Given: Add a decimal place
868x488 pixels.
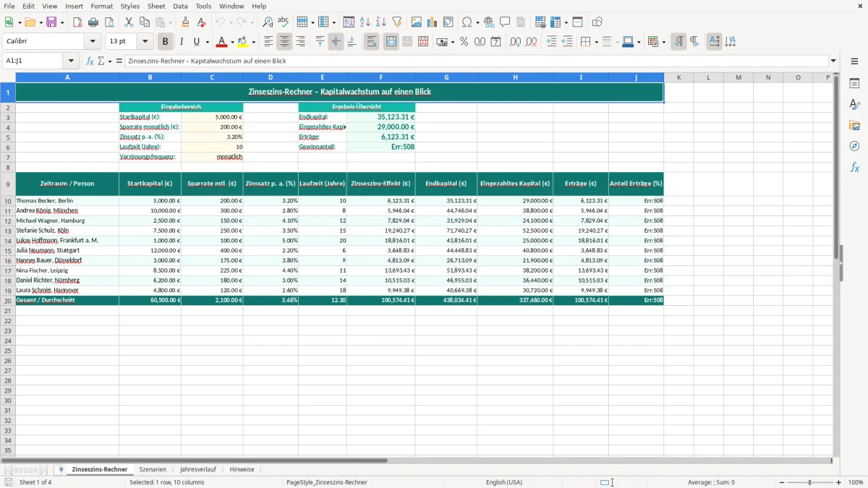Looking at the screenshot, I should [x=516, y=42].
